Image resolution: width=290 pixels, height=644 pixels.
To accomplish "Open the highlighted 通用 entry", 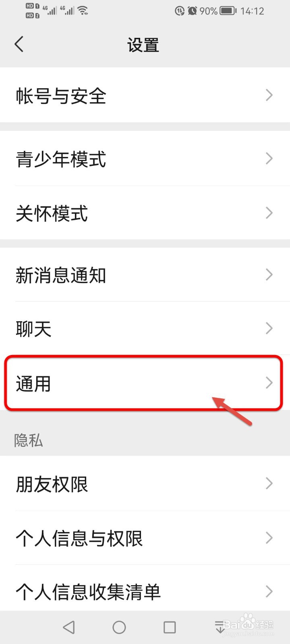I will (144, 383).
